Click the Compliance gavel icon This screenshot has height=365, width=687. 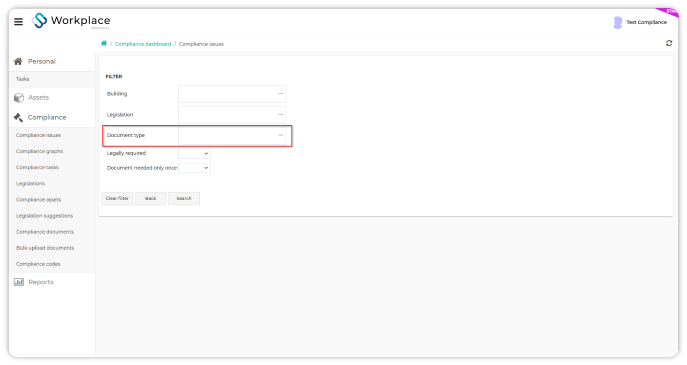(18, 117)
